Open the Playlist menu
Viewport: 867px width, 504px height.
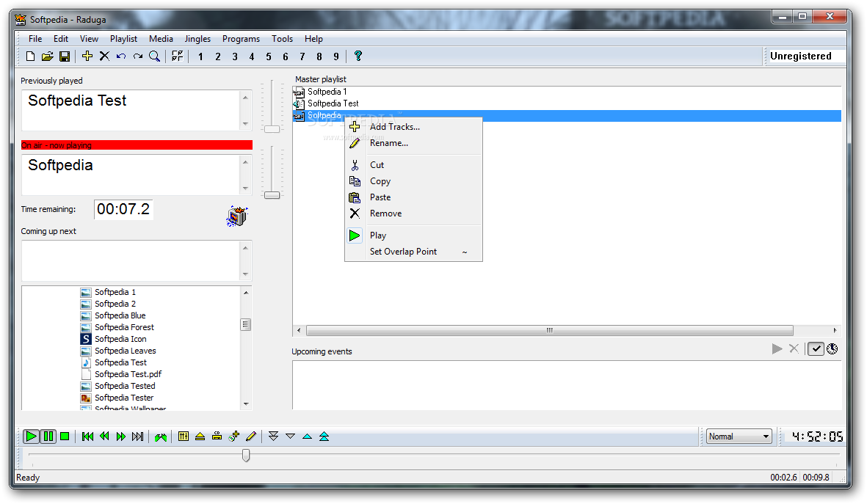pos(123,39)
